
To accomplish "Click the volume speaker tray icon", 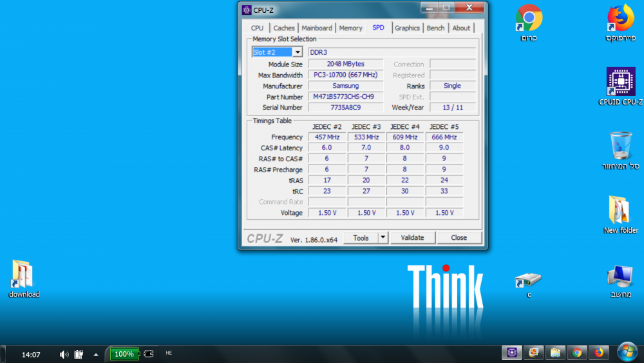I will click(x=64, y=355).
